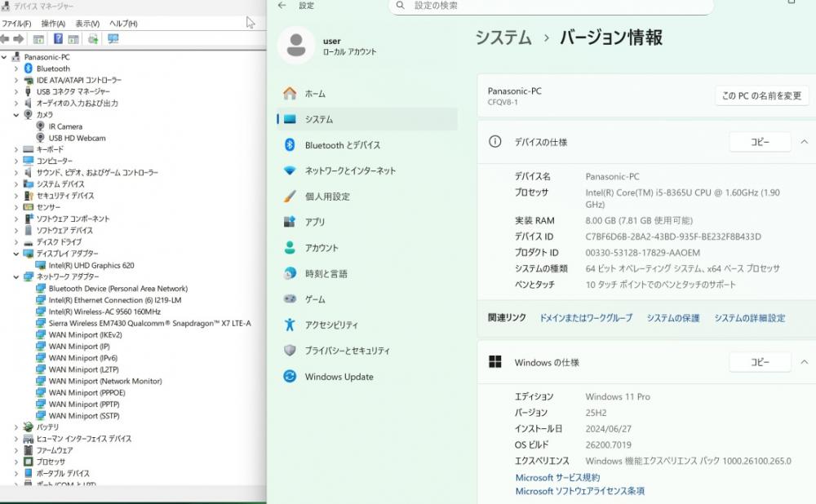Select Intel(R) Ethernet Connection (6) I219-LM
The height and width of the screenshot is (504, 816).
[x=115, y=300]
